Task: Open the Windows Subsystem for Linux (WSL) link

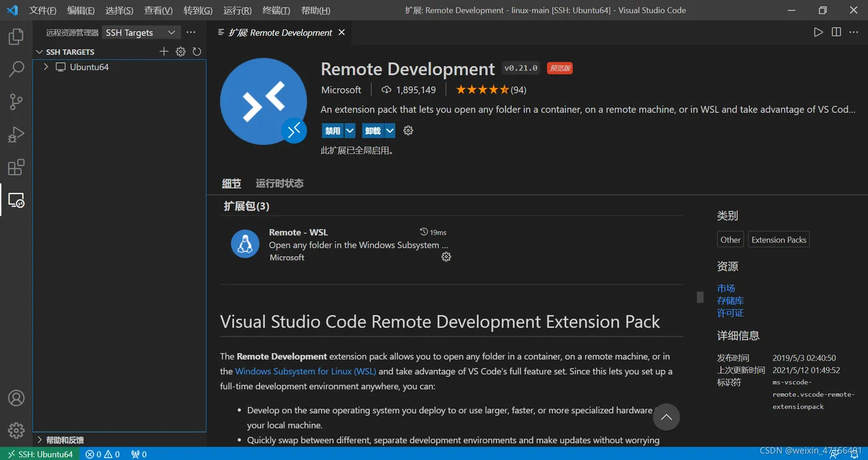Action: click(306, 371)
